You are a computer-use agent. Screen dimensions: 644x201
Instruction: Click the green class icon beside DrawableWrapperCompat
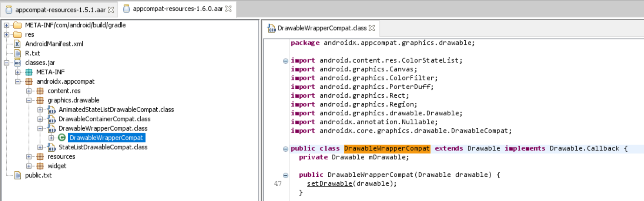pyautogui.click(x=62, y=138)
